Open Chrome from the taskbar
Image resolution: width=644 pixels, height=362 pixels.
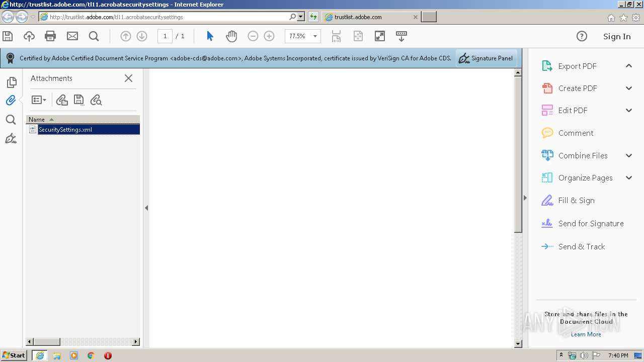(x=91, y=355)
